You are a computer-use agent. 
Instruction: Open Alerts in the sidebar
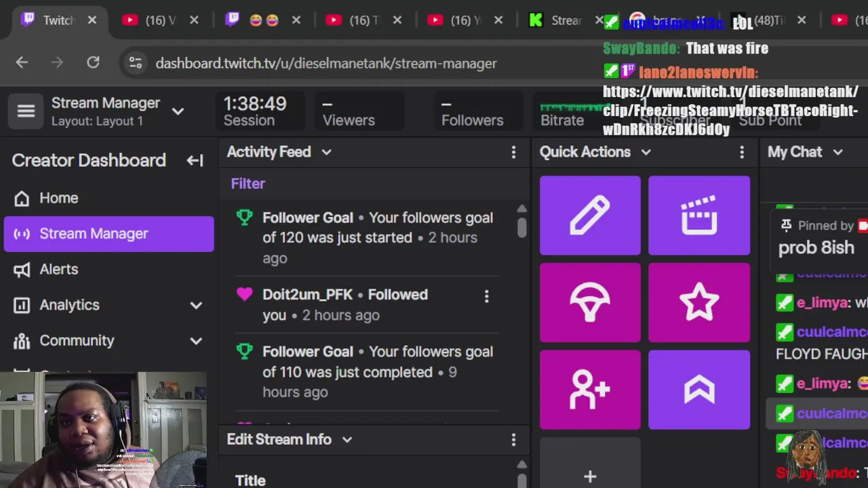(x=108, y=270)
